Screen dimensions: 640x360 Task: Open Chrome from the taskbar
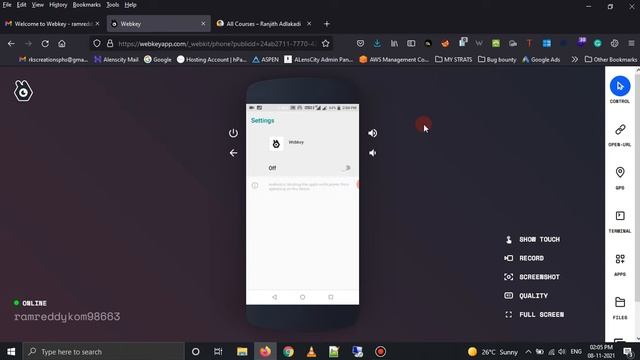pos(288,351)
